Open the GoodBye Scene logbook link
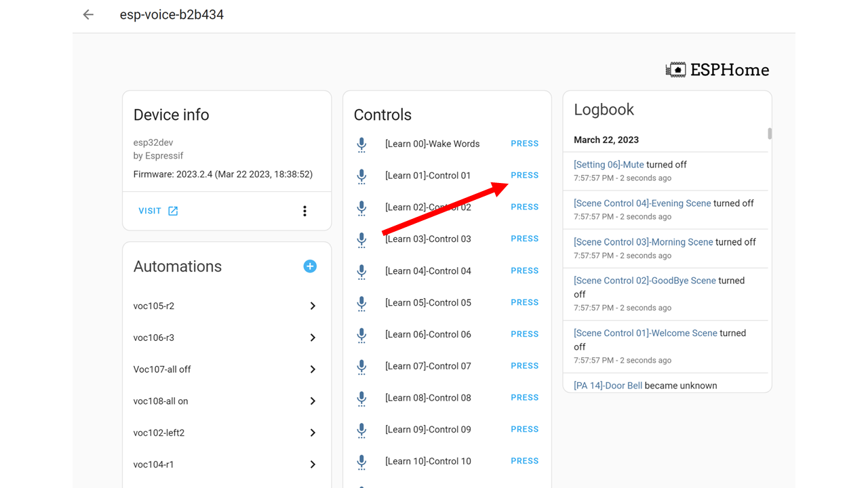868x488 pixels. pyautogui.click(x=645, y=281)
